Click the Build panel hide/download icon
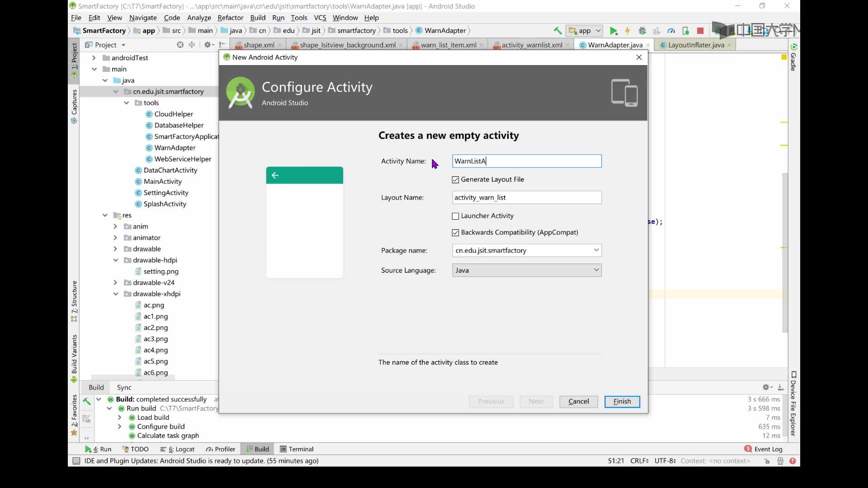 point(781,387)
